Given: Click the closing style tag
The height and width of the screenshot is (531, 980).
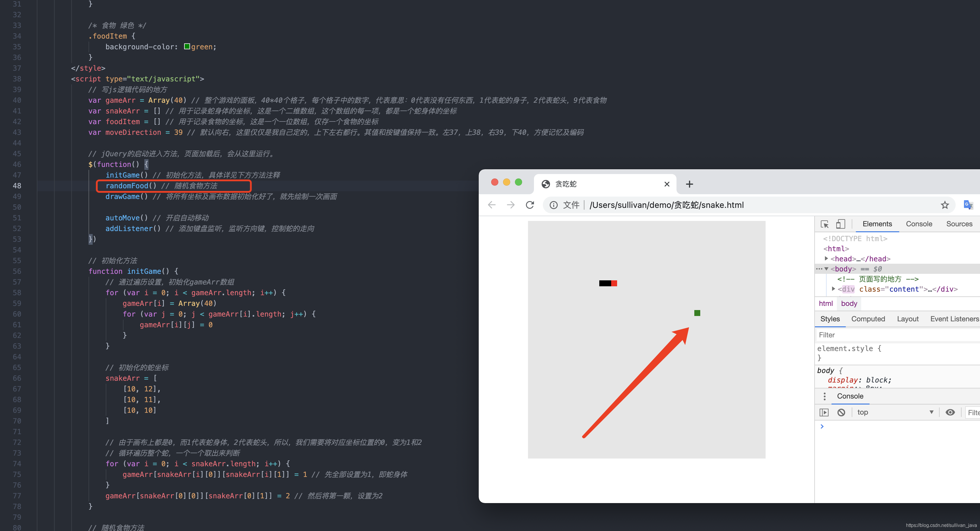Looking at the screenshot, I should coord(88,68).
